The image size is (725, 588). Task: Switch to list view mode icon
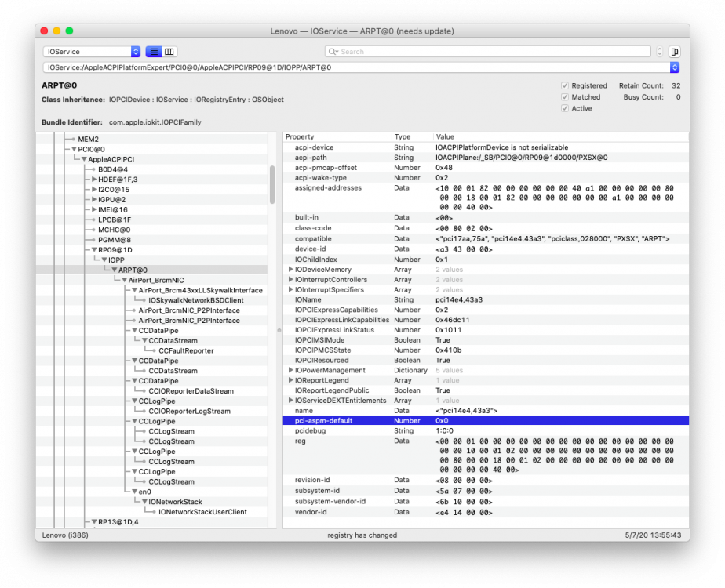pos(154,52)
